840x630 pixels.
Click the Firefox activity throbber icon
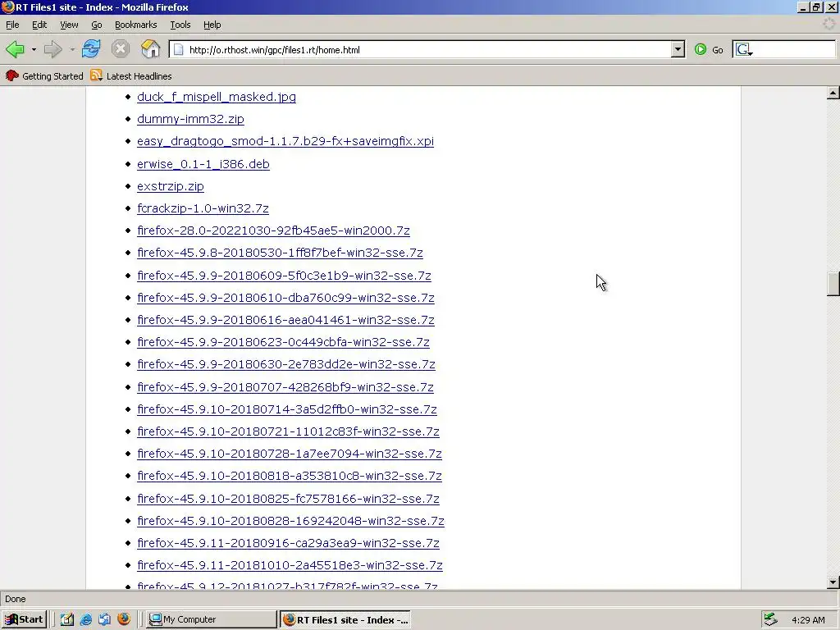829,24
